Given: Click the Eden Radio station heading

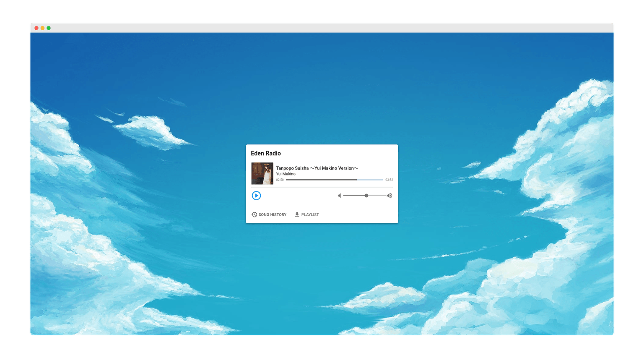Looking at the screenshot, I should tap(266, 153).
